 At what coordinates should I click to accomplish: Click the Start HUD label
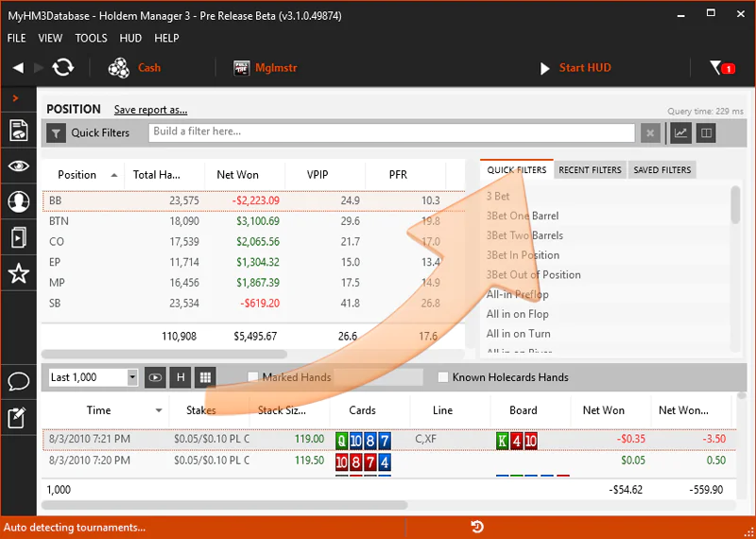click(585, 67)
